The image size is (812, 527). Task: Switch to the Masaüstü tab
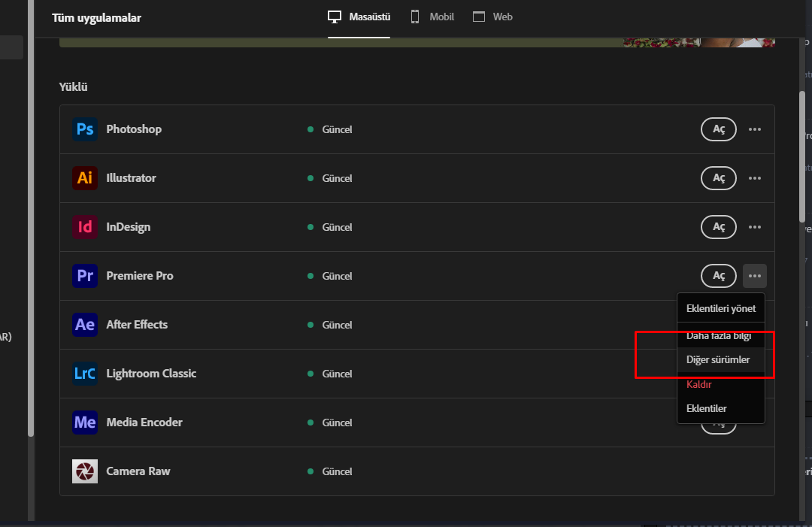pos(359,17)
